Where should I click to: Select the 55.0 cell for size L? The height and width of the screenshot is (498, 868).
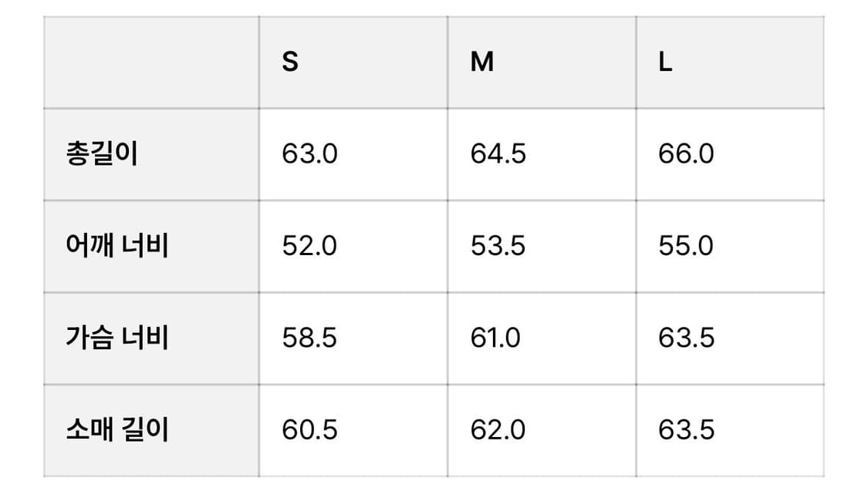pyautogui.click(x=686, y=246)
